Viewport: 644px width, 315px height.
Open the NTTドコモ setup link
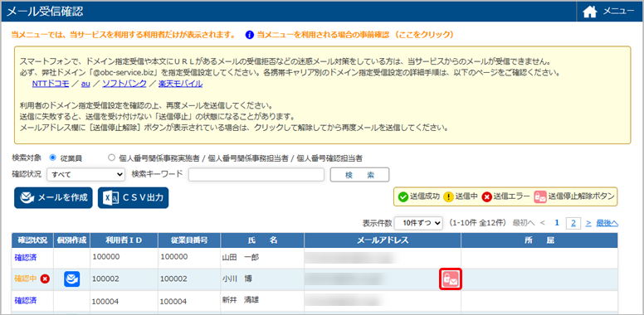[50, 84]
